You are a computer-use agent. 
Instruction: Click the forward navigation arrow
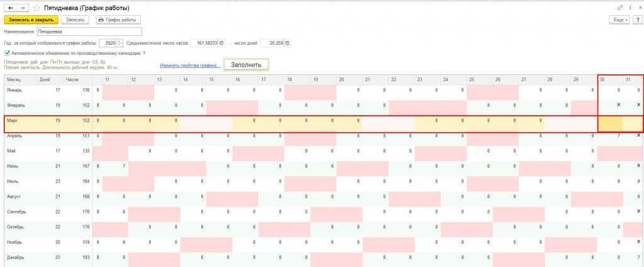[22, 7]
